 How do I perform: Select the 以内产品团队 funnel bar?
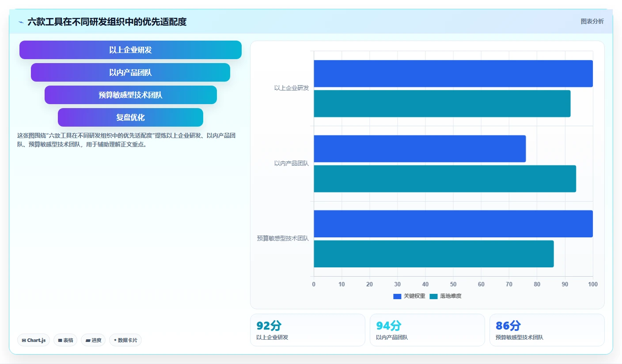(130, 72)
